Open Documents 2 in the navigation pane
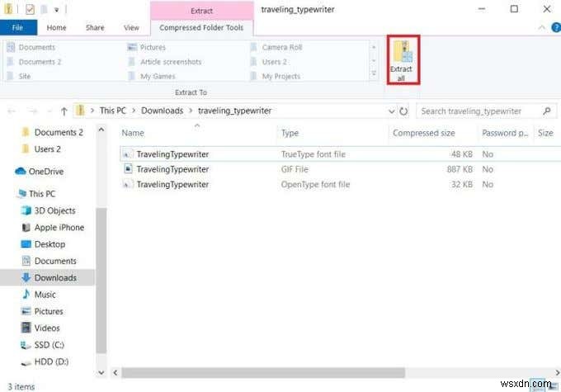561x392 pixels. coord(52,133)
